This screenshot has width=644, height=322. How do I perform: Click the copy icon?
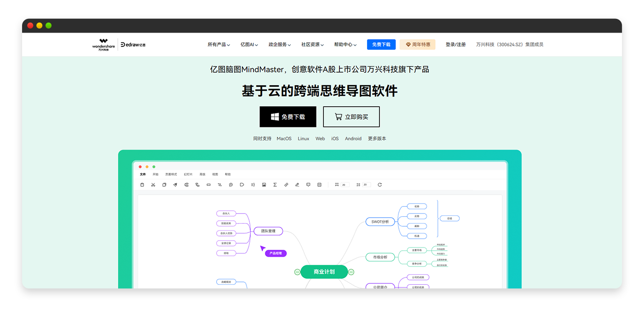coord(164,184)
